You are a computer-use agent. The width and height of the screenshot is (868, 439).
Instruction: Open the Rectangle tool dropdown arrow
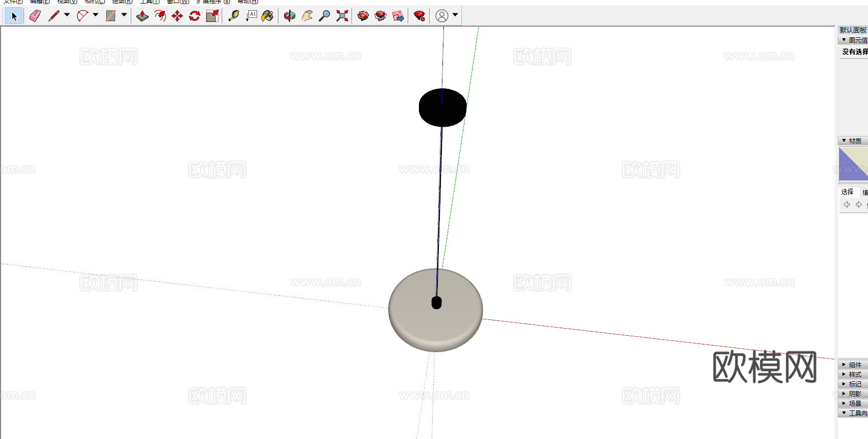click(124, 15)
